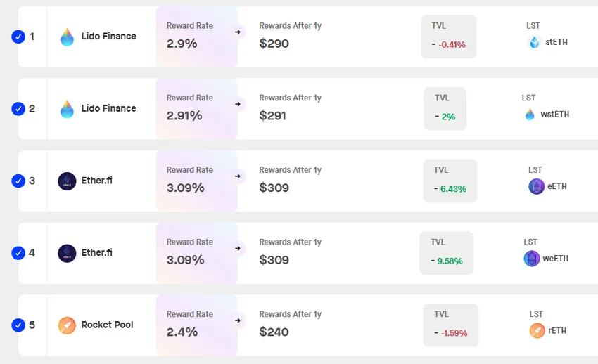Click the arrow next to 2.91% reward rate
Viewport: 598px width, 364px height.
point(238,104)
